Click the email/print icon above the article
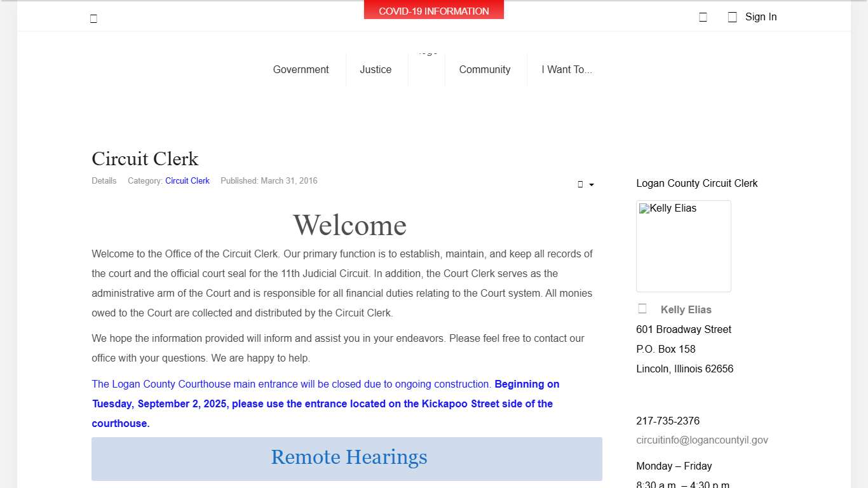 [x=581, y=184]
